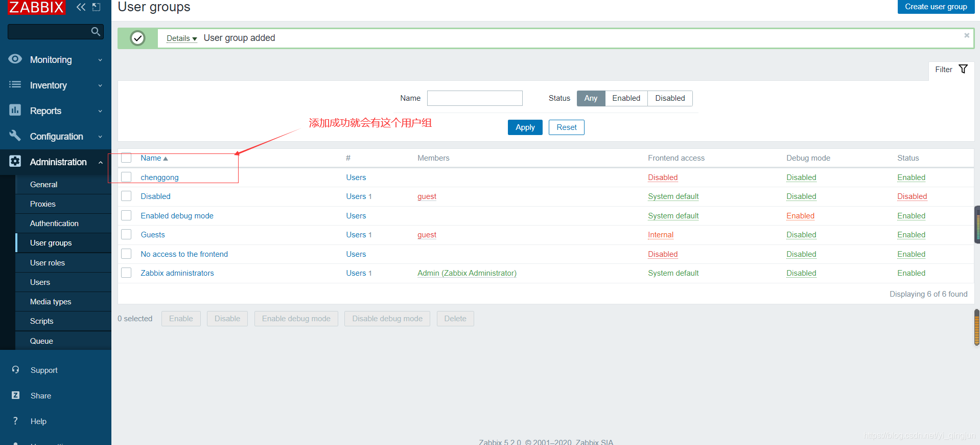980x445 pixels.
Task: Click the Support headset icon
Action: [x=15, y=369]
